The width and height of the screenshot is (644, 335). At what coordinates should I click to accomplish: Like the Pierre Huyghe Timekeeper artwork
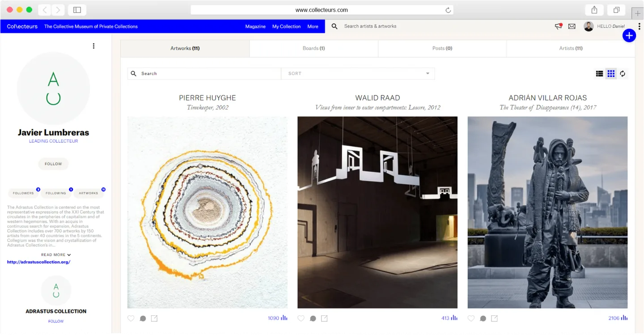pyautogui.click(x=131, y=318)
